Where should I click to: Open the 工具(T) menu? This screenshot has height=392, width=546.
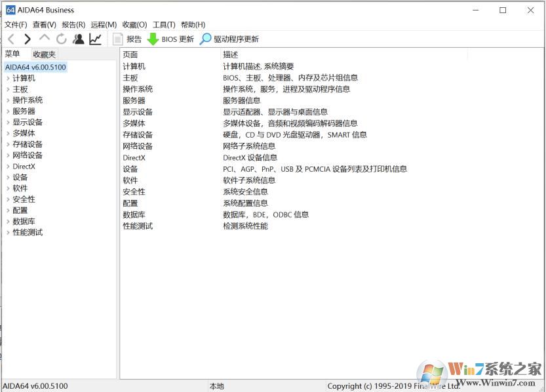click(x=164, y=25)
